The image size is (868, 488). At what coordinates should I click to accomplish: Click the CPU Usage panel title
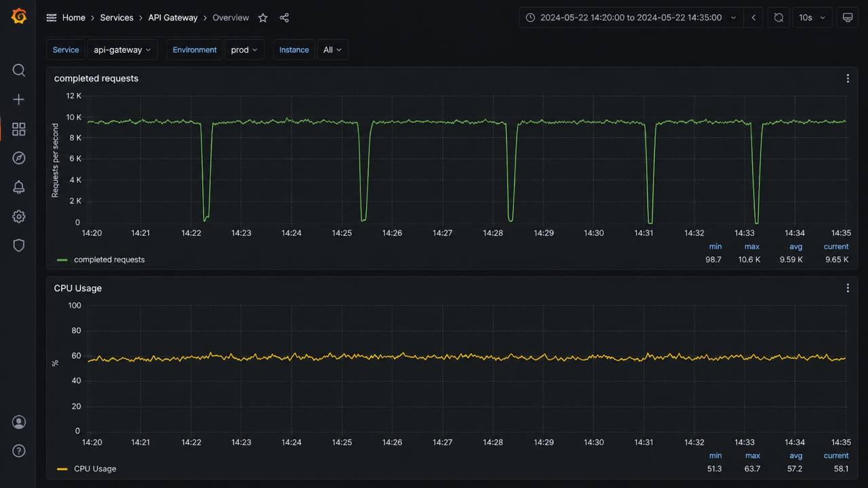(78, 288)
